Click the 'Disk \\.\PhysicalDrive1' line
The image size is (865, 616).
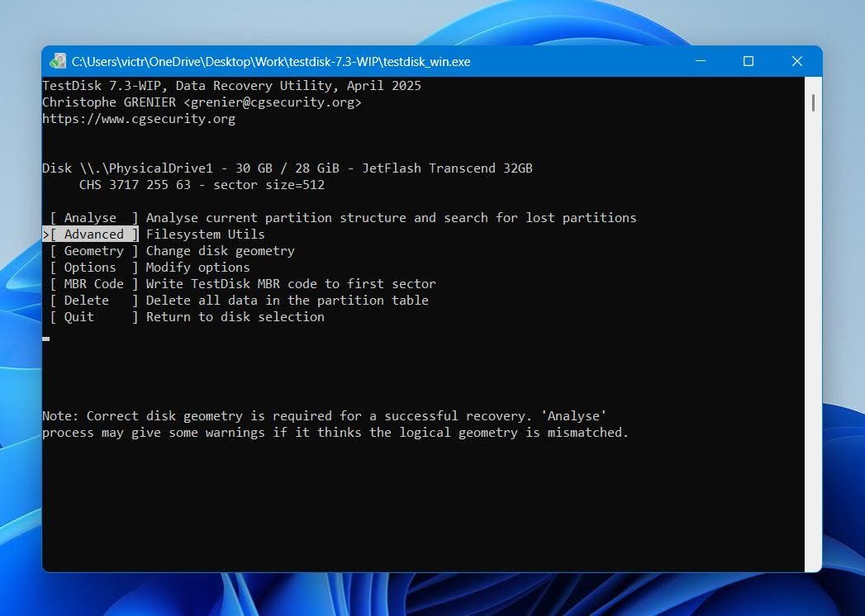click(x=288, y=168)
